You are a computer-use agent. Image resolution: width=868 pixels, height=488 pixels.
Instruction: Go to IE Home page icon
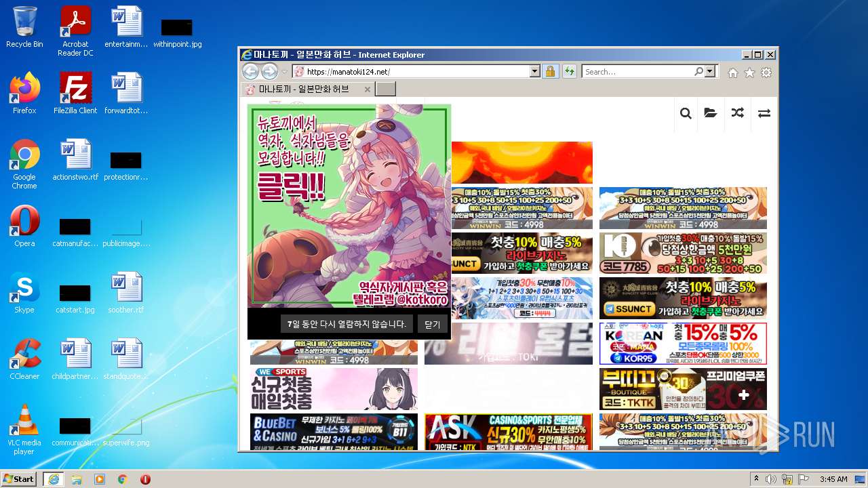click(733, 73)
